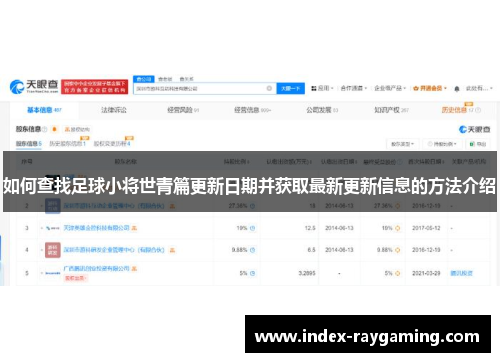Viewport: 500px width, 362px height.
Task: Open the 广西腾讯创业投资有限公司 link
Action: click(96, 268)
